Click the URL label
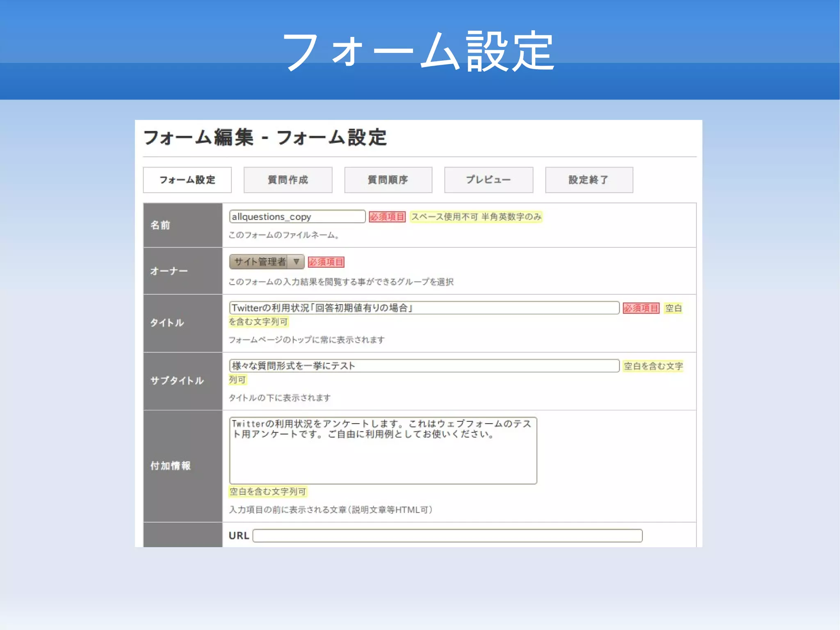 pos(239,536)
